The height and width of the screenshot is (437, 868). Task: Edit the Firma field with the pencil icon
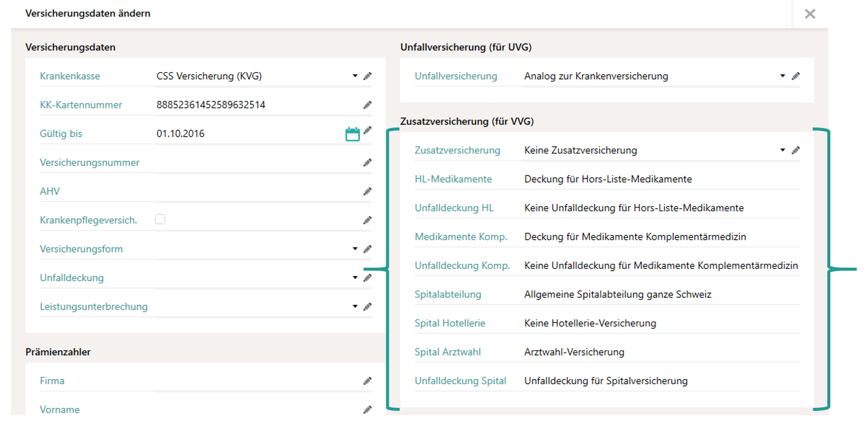[367, 381]
